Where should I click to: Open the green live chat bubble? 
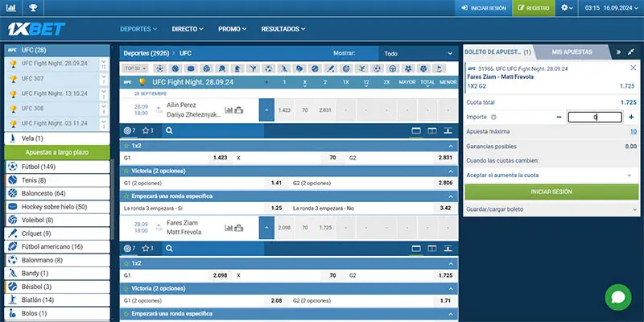(x=617, y=297)
